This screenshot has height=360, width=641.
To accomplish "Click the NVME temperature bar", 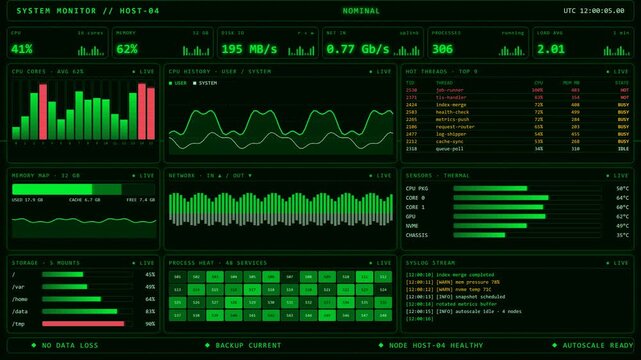I will pyautogui.click(x=527, y=226).
